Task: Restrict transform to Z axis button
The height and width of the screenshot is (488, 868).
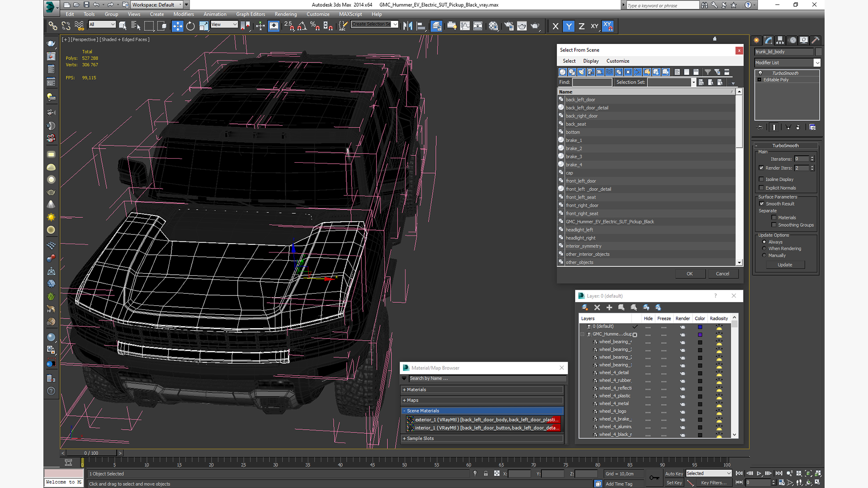Action: (x=581, y=26)
